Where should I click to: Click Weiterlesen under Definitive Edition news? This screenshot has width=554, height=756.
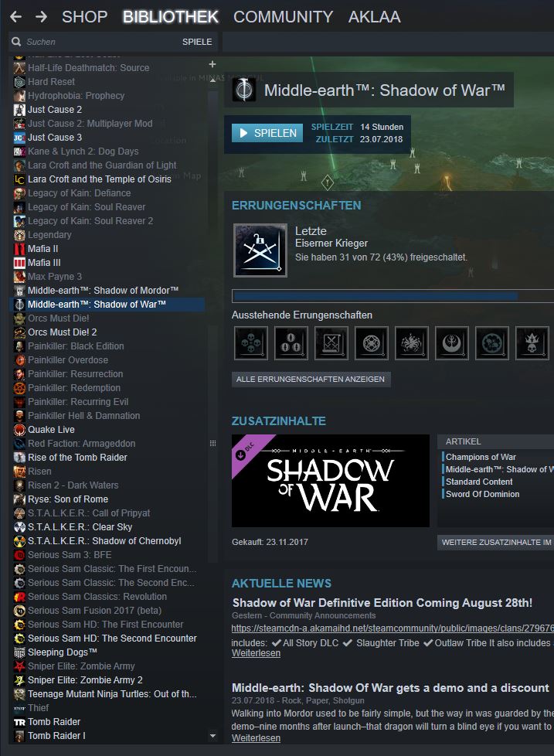(x=256, y=653)
